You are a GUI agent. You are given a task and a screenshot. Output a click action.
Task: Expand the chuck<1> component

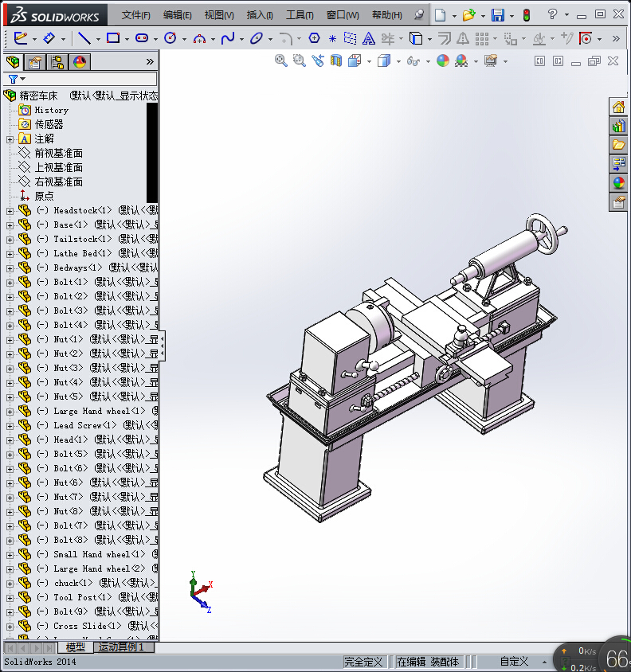coord(10,584)
